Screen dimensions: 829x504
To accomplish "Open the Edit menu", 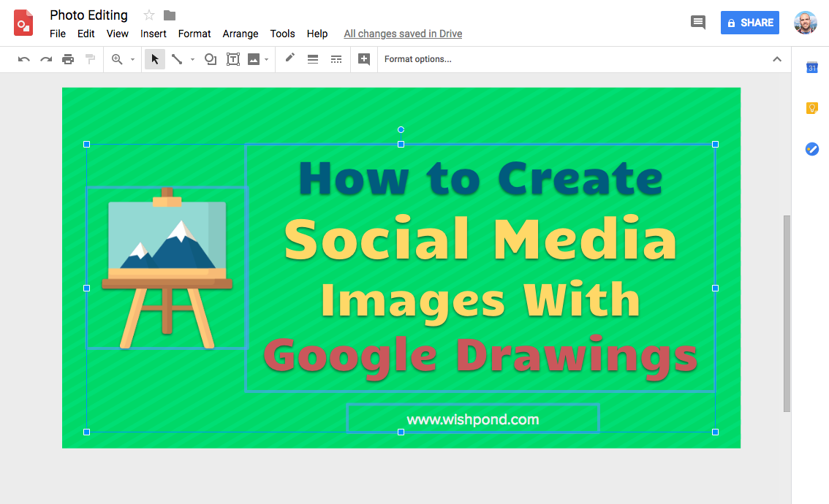I will point(86,34).
